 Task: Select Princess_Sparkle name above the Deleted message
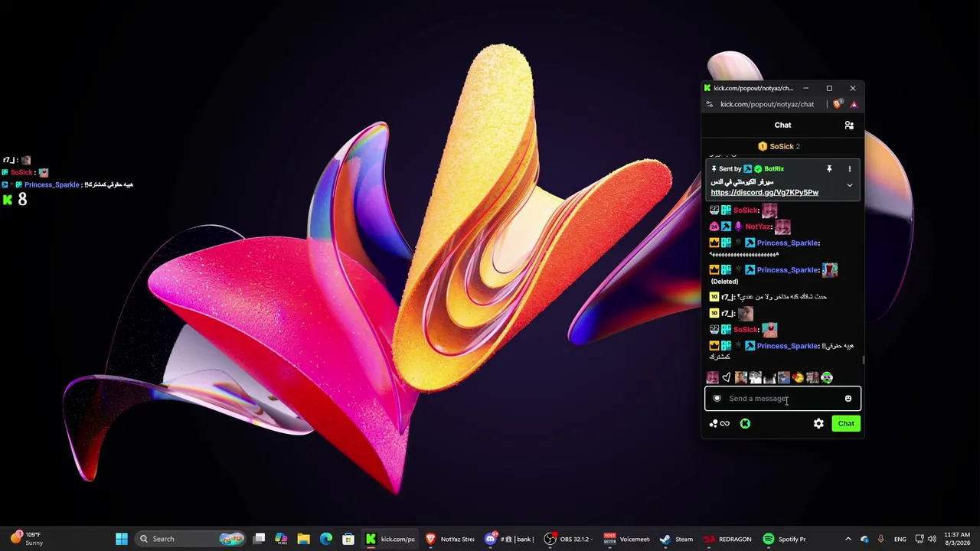tap(787, 270)
